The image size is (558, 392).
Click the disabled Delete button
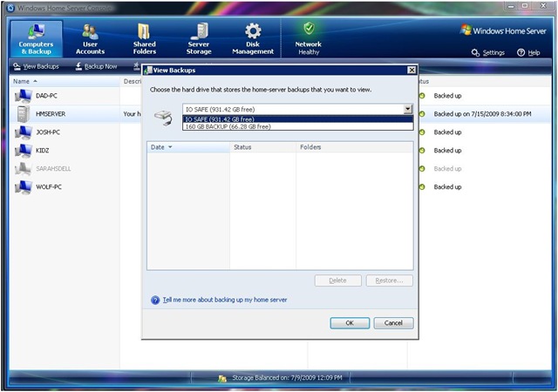coord(337,280)
